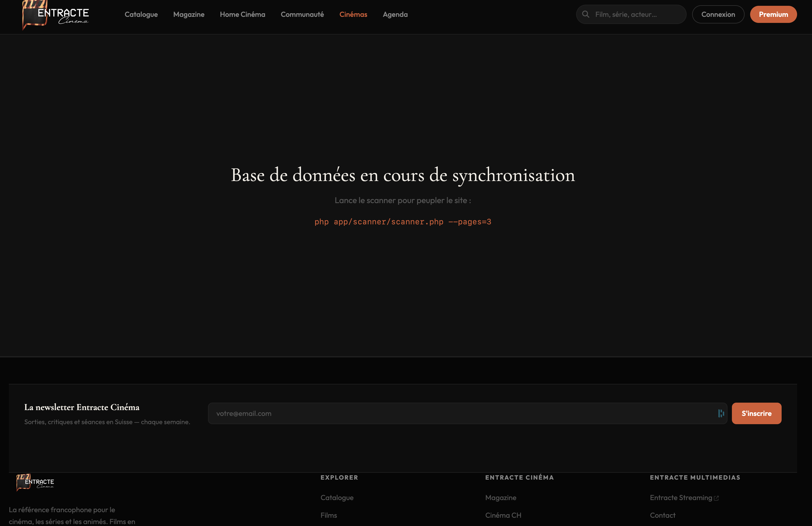Click the Entracte Cinéma footer logo
The image size is (812, 526).
click(35, 482)
